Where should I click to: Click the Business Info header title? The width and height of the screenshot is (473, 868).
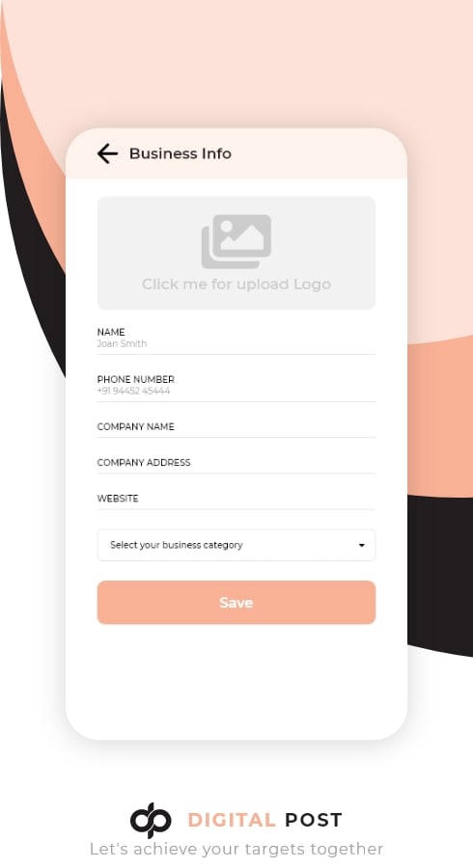click(180, 153)
